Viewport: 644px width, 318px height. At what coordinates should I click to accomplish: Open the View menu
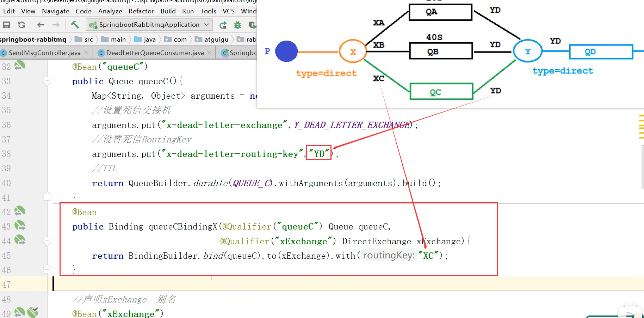28,11
